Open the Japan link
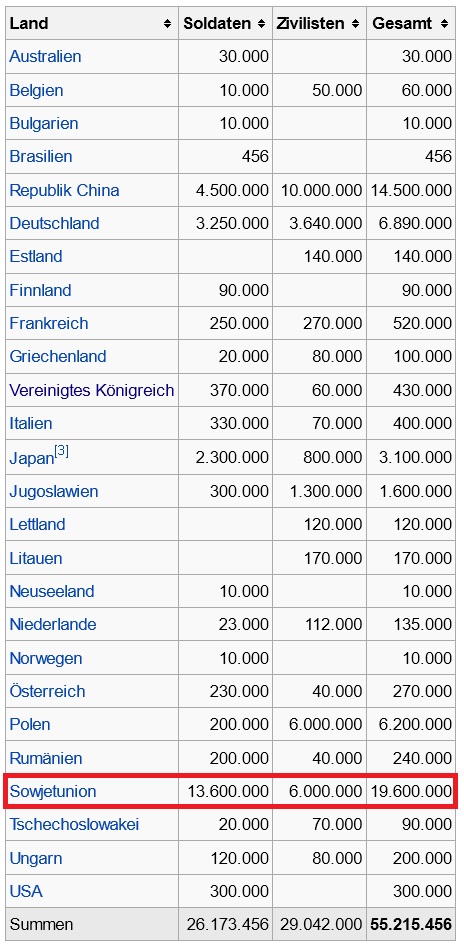The image size is (464, 947). coord(32,458)
